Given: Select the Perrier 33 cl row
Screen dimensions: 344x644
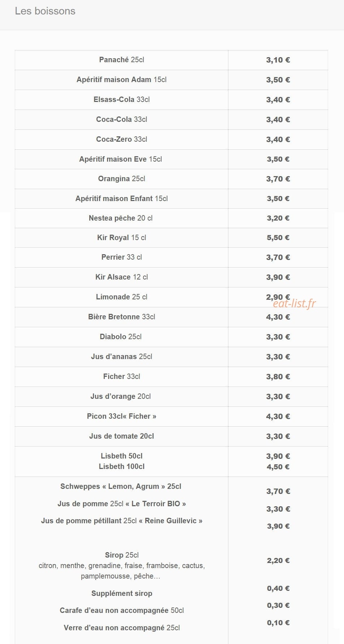Looking at the screenshot, I should 171,257.
